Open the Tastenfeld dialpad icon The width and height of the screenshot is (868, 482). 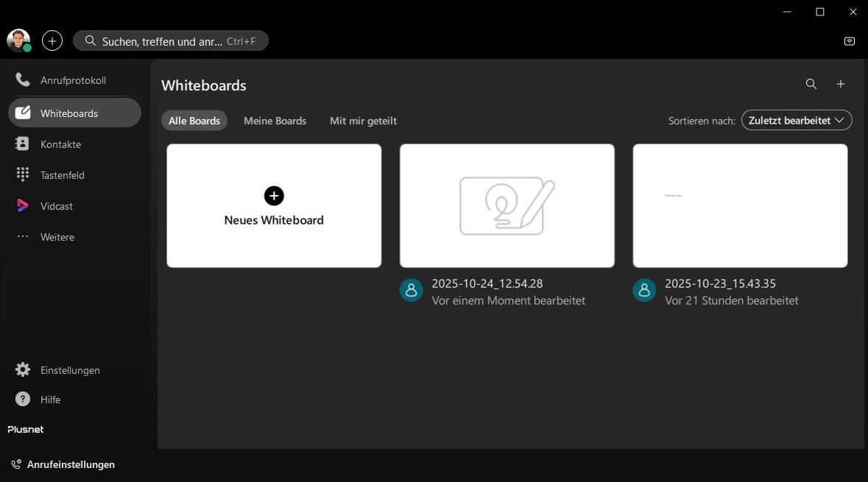point(21,174)
